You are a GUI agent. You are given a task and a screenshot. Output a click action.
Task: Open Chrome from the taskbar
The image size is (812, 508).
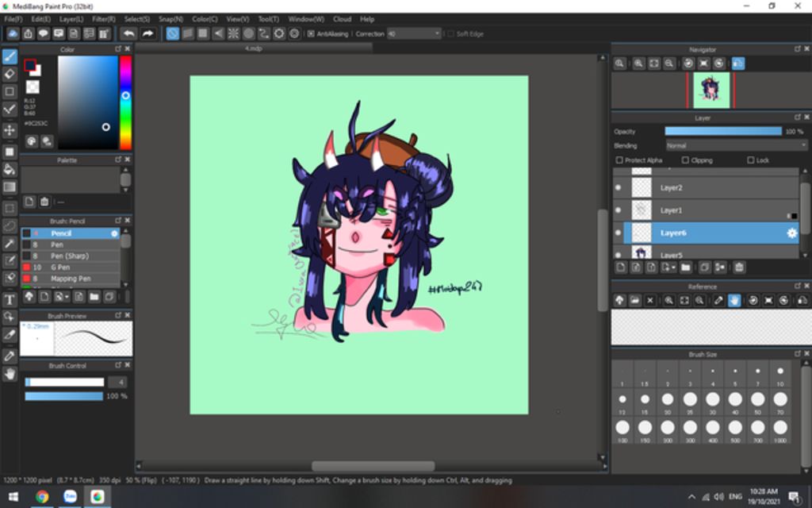[42, 497]
